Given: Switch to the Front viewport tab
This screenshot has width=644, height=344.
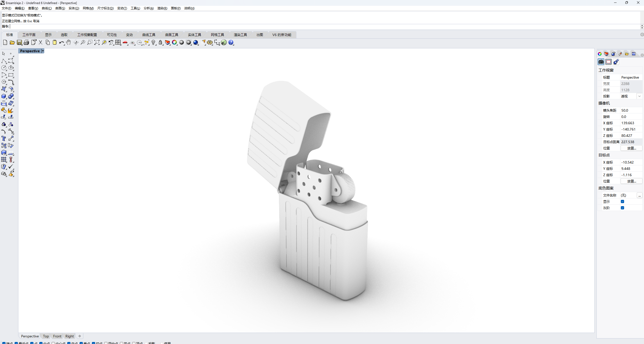Looking at the screenshot, I should coord(57,336).
